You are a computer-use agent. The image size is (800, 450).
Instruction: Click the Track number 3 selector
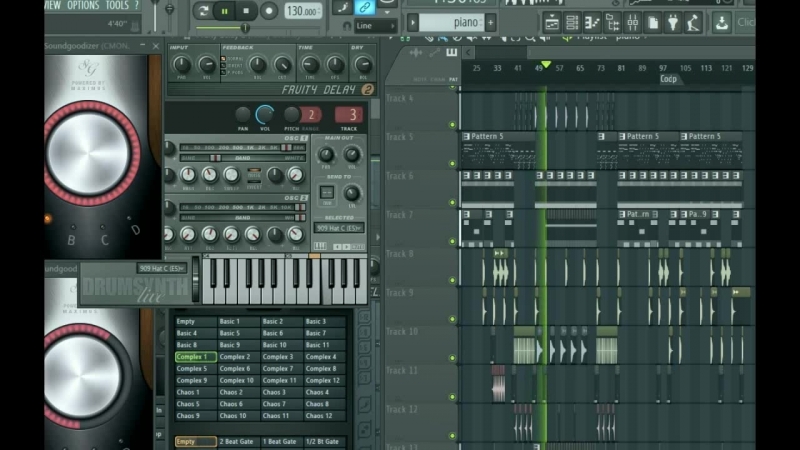click(349, 115)
